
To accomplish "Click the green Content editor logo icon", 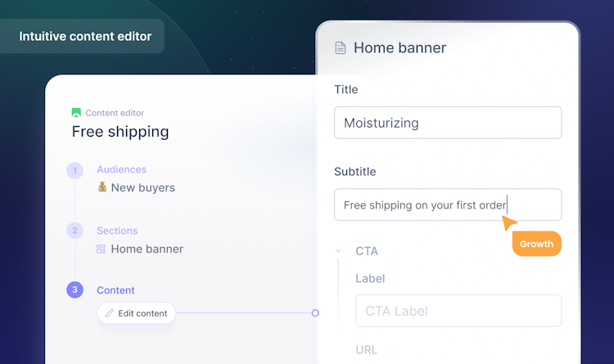I will [x=76, y=113].
